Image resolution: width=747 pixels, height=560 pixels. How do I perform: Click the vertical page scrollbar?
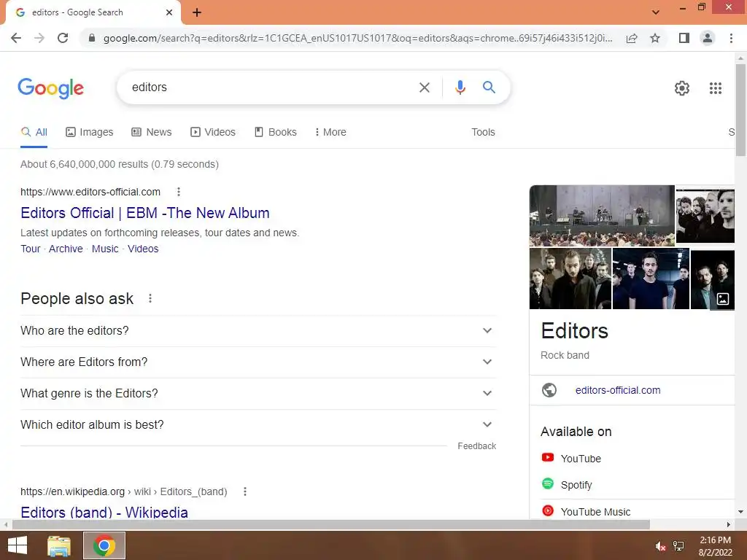740,109
